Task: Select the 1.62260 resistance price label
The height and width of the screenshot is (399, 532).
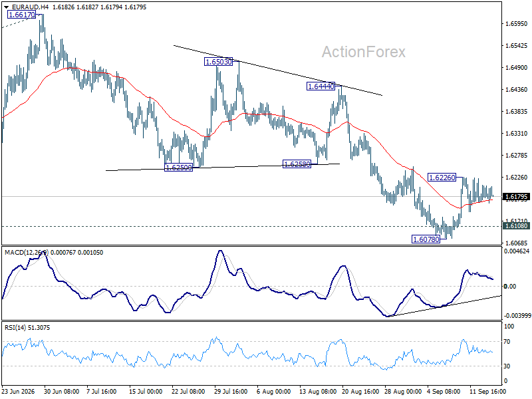Action: [442, 178]
